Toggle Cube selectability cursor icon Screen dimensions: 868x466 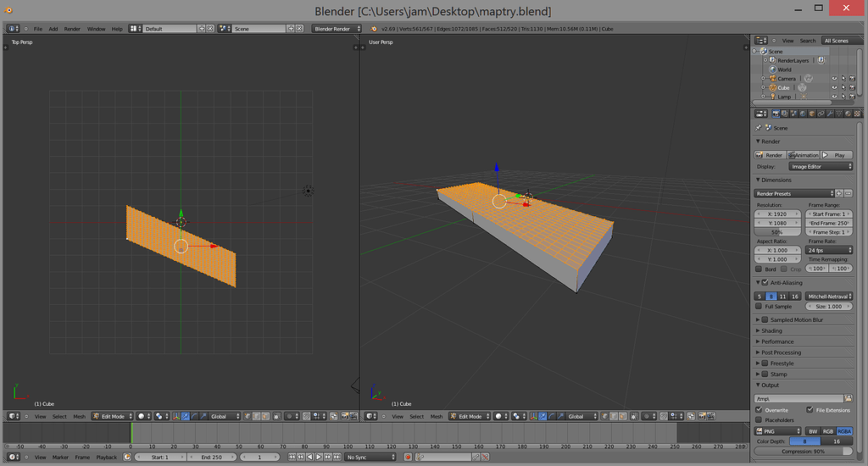pyautogui.click(x=843, y=87)
